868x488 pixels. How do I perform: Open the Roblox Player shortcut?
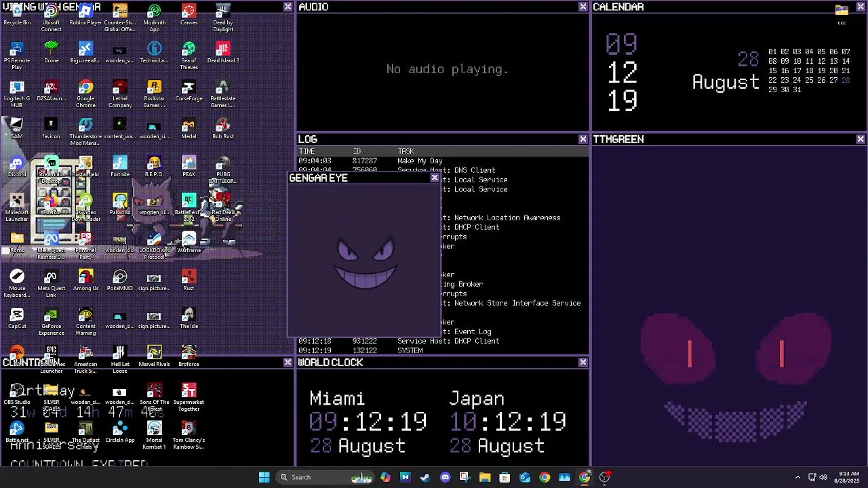pos(85,16)
